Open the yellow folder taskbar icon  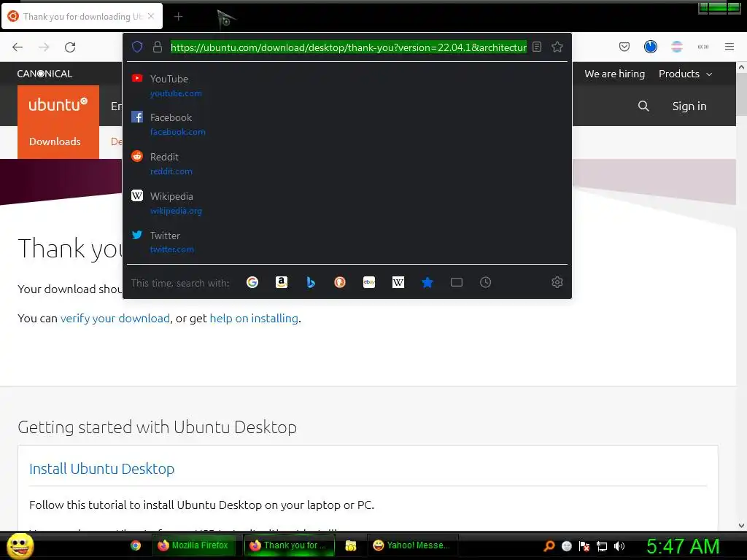click(x=351, y=545)
